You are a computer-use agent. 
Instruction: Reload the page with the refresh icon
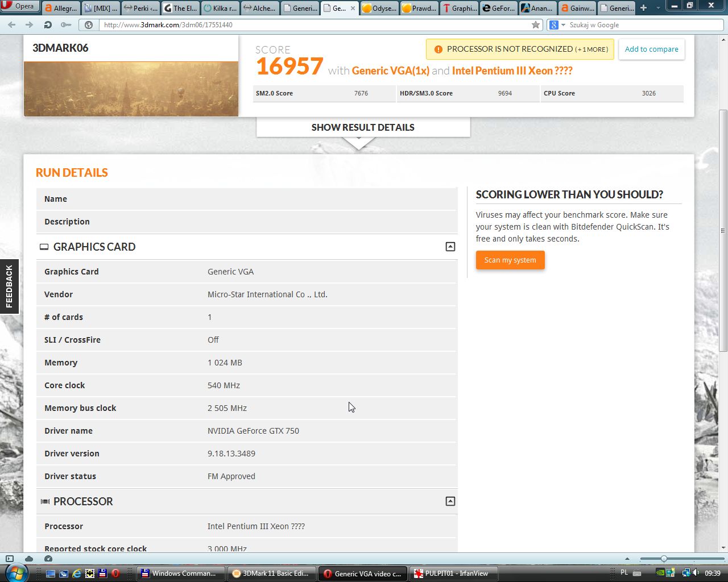(48, 25)
